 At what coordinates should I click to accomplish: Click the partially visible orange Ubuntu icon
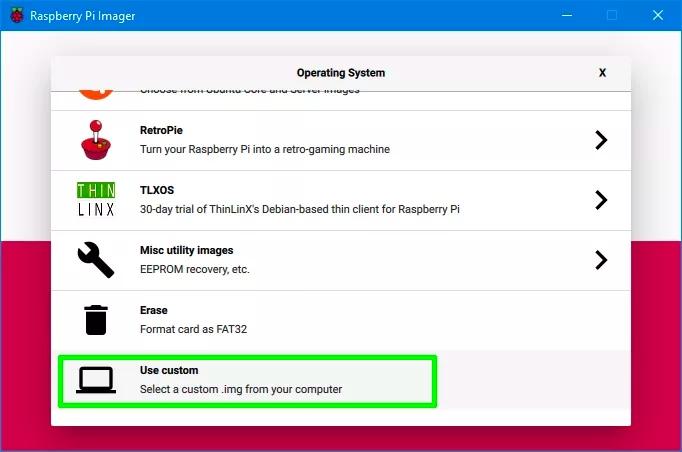tap(96, 93)
